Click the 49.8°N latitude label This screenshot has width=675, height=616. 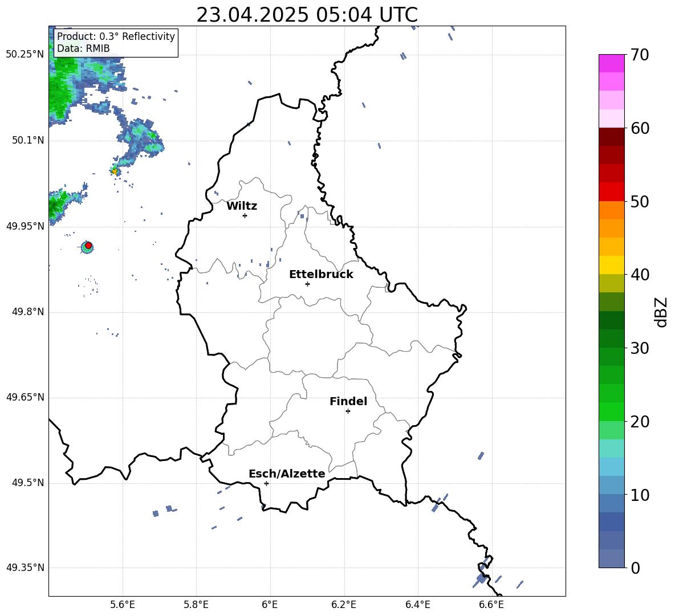coord(28,312)
